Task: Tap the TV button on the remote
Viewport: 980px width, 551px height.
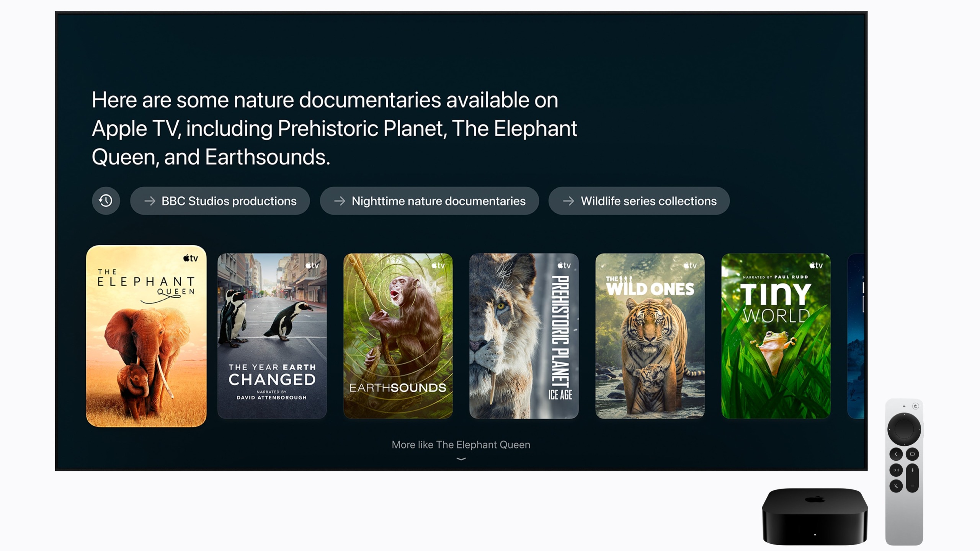Action: [912, 454]
